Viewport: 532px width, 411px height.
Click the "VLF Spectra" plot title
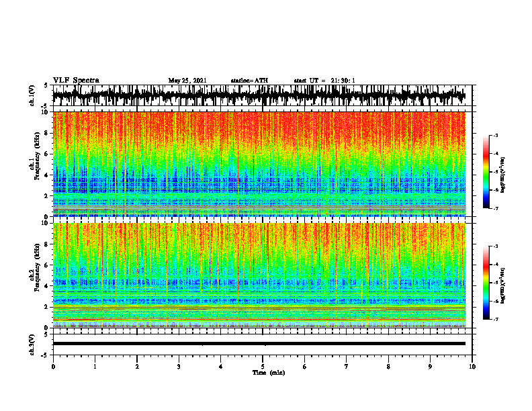[76, 81]
